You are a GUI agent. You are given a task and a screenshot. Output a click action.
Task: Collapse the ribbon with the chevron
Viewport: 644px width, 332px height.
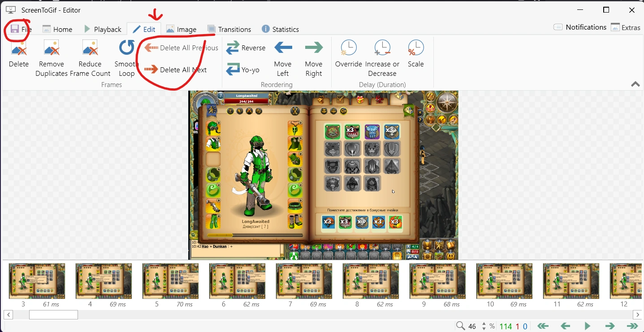635,84
